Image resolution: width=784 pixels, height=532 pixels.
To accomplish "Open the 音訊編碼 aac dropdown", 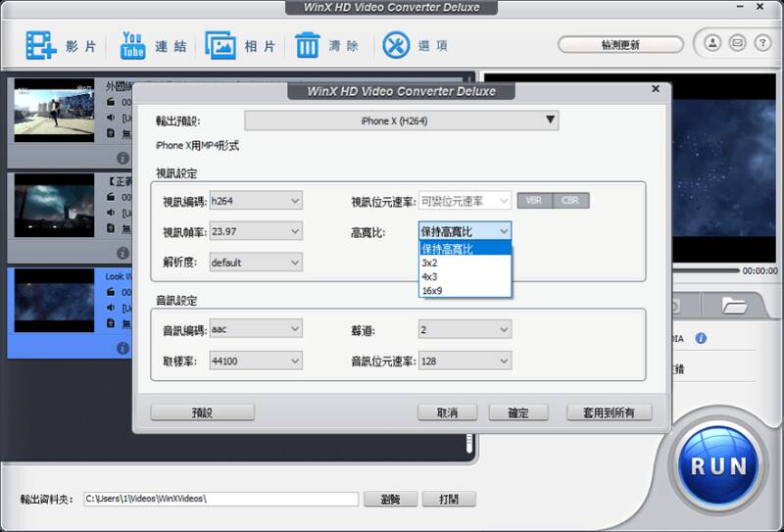I will (256, 329).
